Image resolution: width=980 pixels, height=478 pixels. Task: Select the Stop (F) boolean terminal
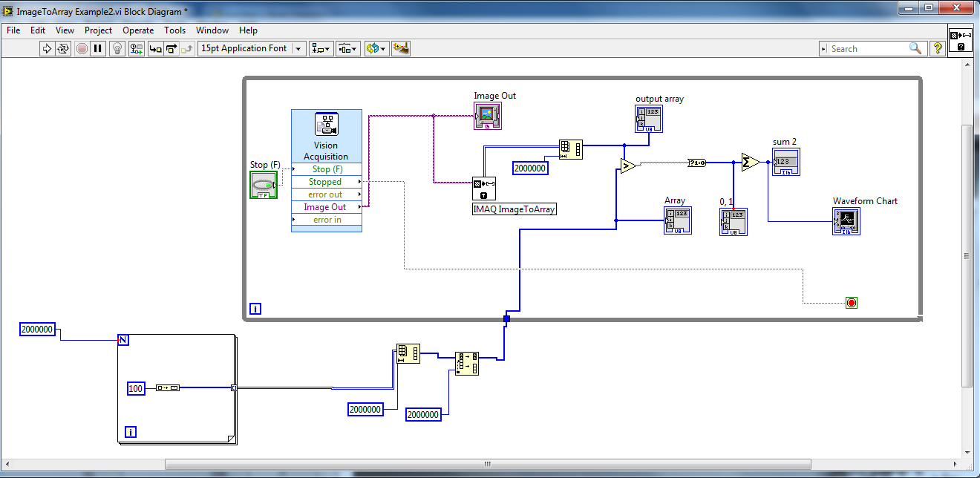263,184
